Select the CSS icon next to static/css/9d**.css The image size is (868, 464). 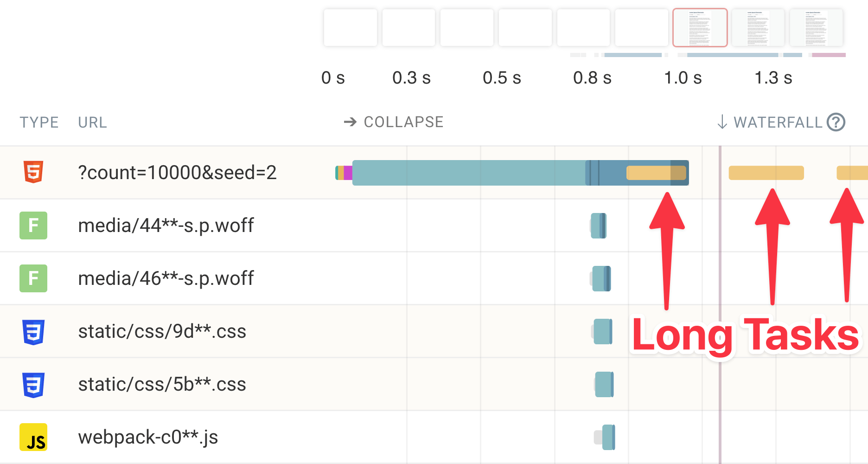point(33,331)
